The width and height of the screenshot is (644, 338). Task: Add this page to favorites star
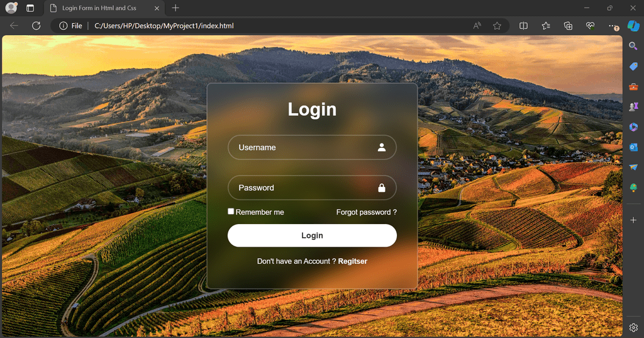497,26
